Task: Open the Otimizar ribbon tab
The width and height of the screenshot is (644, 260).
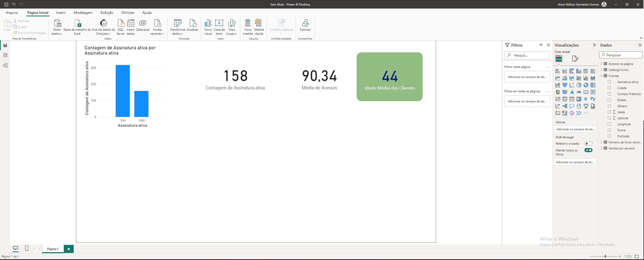Action: click(x=128, y=13)
